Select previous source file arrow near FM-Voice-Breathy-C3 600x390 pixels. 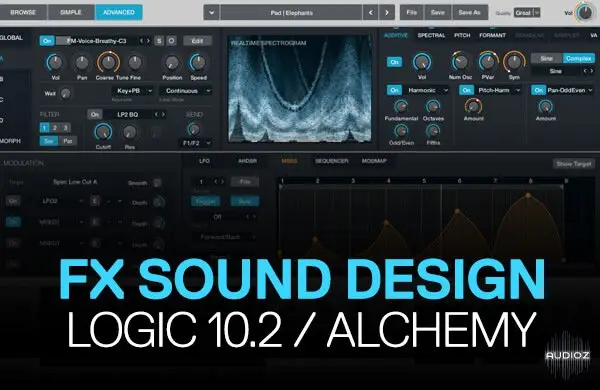(142, 41)
